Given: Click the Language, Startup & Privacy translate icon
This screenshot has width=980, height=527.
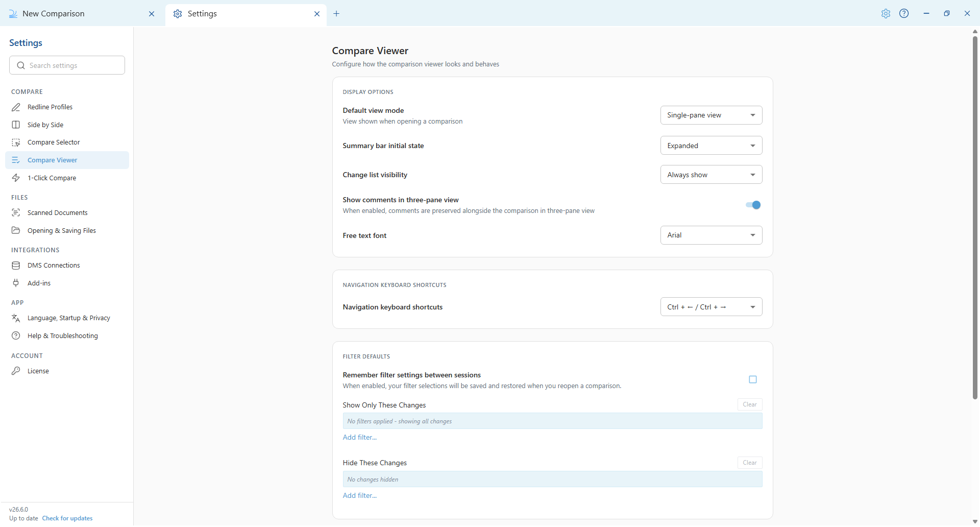Looking at the screenshot, I should point(16,318).
